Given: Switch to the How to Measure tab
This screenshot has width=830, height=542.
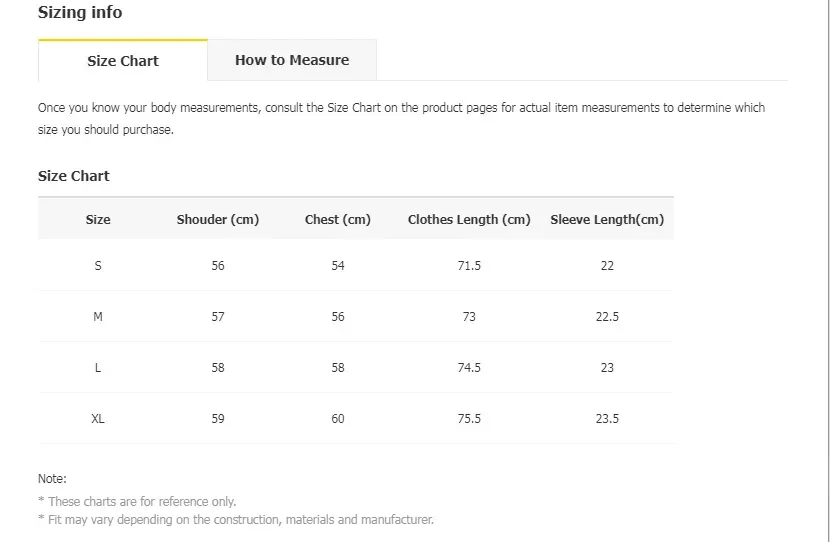Looking at the screenshot, I should tap(292, 60).
